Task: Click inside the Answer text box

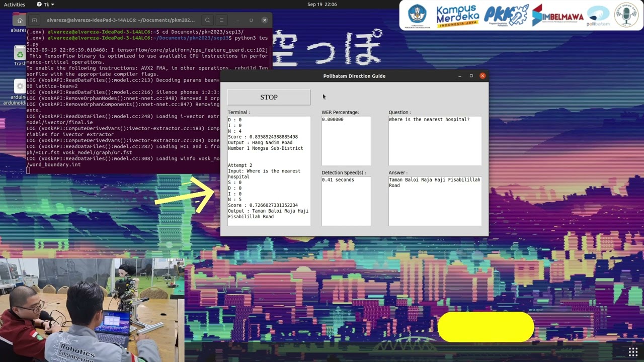Action: click(x=435, y=201)
